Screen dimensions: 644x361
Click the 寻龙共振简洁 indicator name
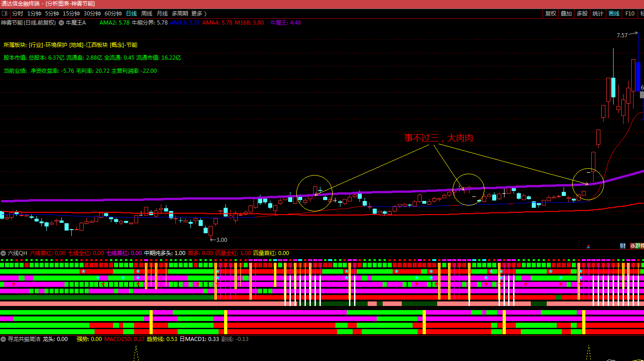pyautogui.click(x=24, y=339)
